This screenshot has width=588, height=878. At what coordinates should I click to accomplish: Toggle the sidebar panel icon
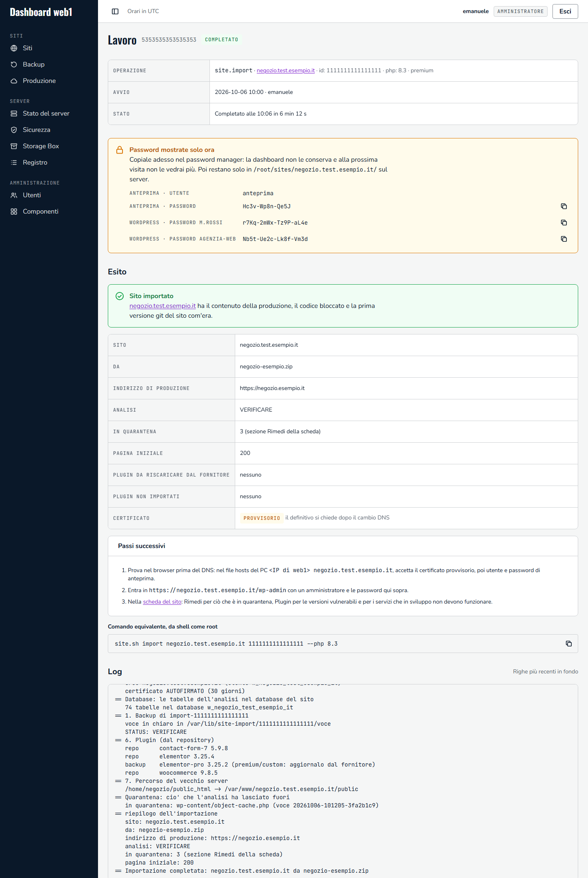(115, 11)
